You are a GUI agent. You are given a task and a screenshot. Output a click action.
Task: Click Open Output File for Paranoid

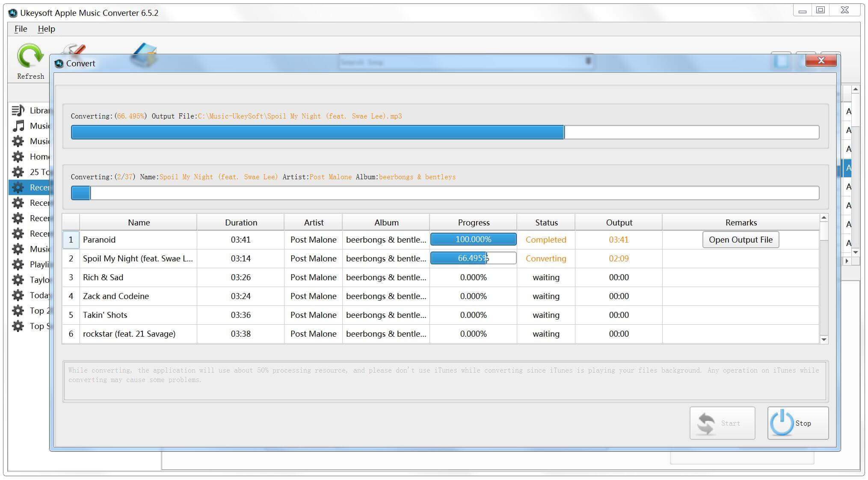741,240
